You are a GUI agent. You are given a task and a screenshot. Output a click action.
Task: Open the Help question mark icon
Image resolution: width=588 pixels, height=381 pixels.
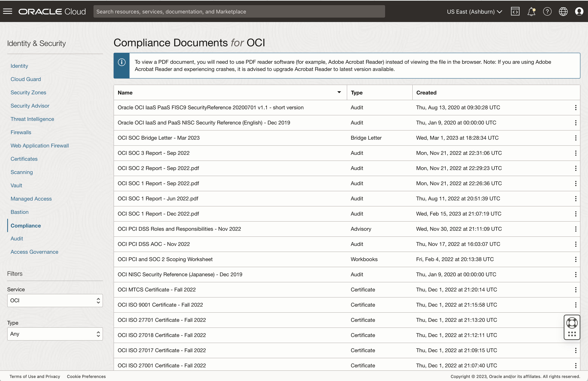pyautogui.click(x=547, y=11)
